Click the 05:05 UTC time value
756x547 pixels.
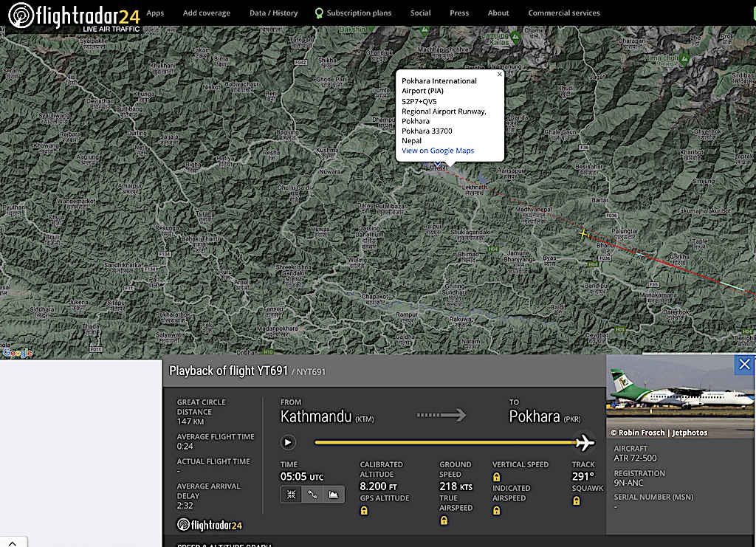pyautogui.click(x=302, y=477)
